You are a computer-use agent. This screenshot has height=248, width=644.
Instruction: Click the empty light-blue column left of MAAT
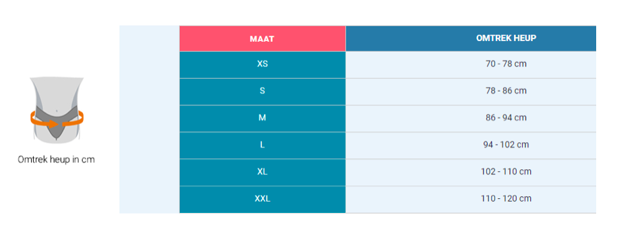coord(150,119)
